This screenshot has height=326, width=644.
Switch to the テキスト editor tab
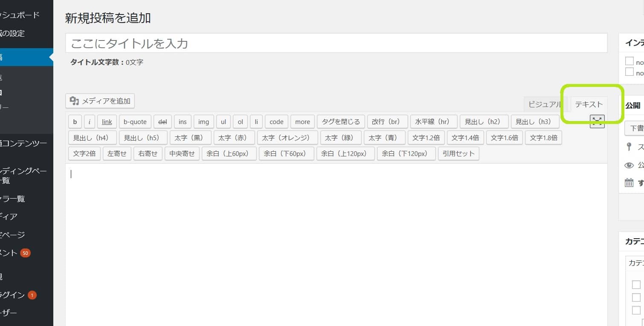589,104
